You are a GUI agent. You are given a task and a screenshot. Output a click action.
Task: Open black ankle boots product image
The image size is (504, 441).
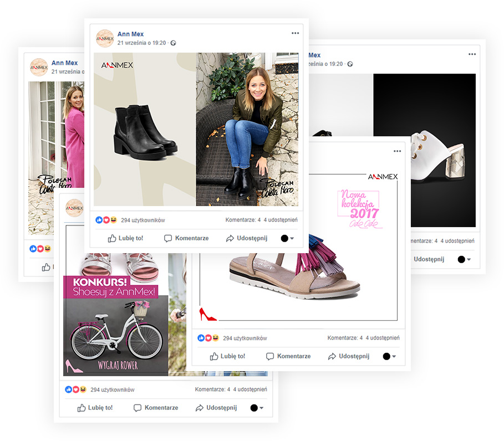point(145,129)
